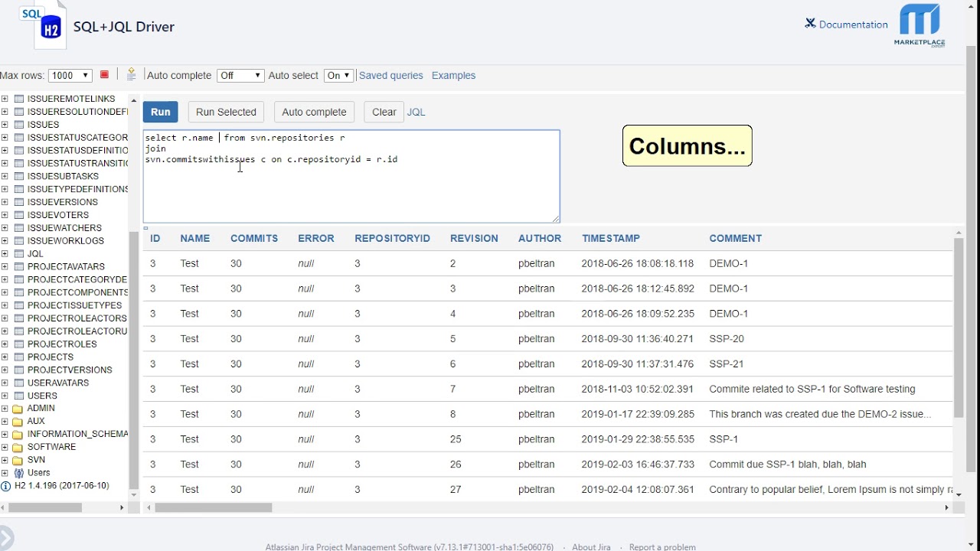
Task: Expand the INFORMATION_SCHEMA folder node
Action: pyautogui.click(x=5, y=434)
